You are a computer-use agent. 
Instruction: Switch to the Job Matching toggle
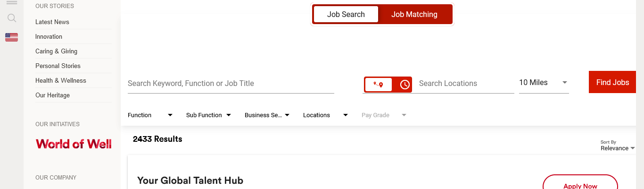pos(414,14)
